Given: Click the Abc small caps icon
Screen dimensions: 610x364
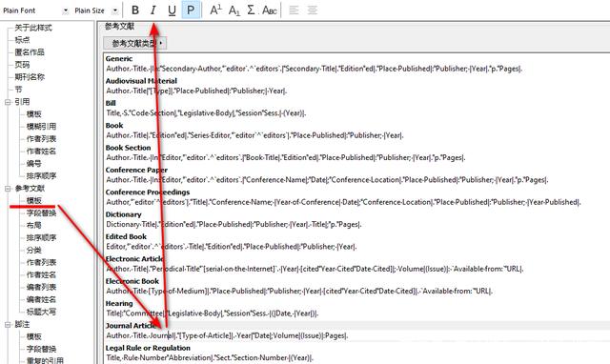Looking at the screenshot, I should (x=270, y=10).
